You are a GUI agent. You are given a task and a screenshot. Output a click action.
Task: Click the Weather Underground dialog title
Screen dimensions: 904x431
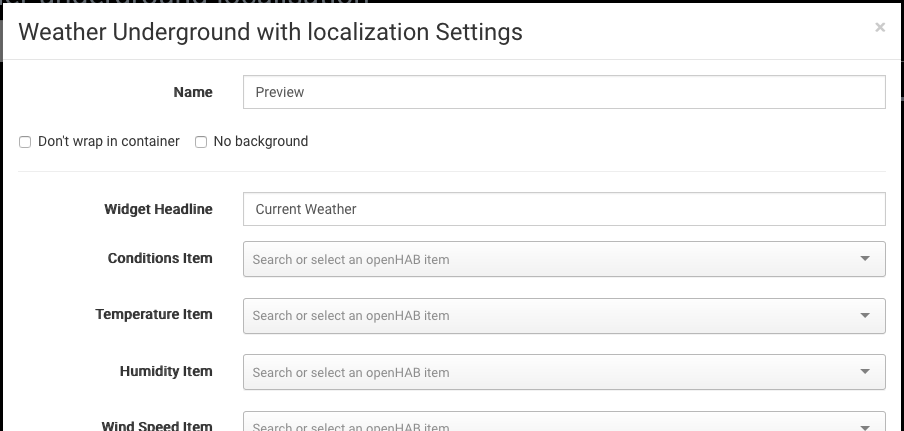click(x=270, y=31)
